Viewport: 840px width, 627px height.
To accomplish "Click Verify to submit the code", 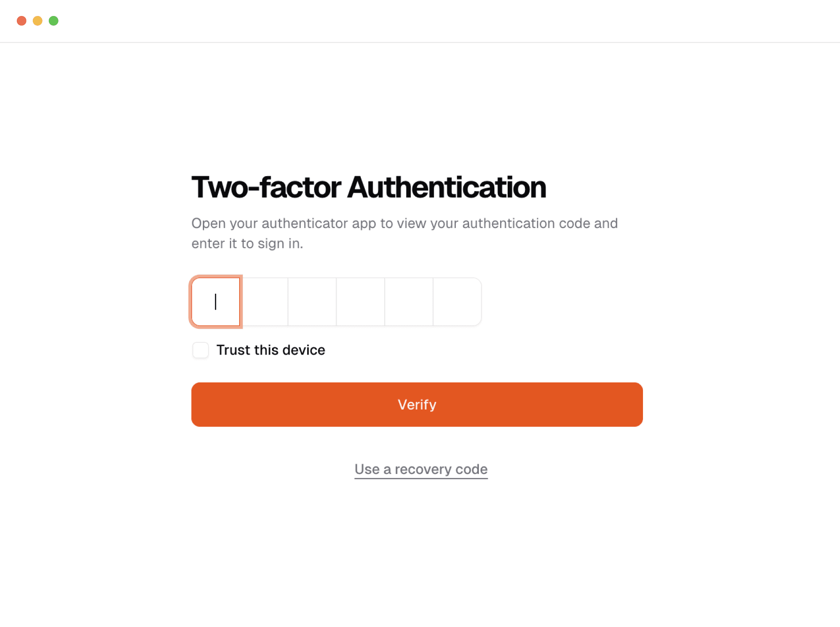I will (x=417, y=404).
